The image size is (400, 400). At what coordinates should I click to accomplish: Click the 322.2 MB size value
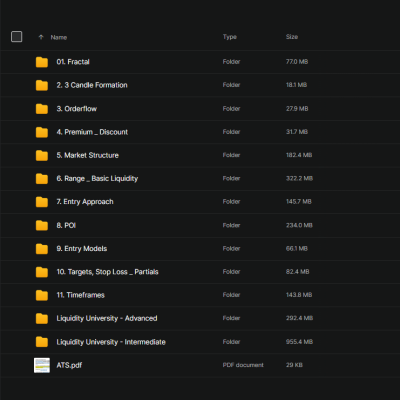pos(299,178)
